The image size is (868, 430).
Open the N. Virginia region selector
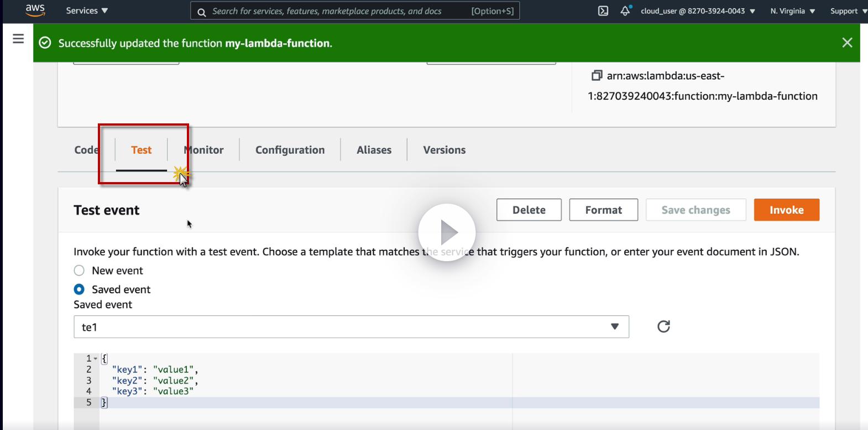792,11
